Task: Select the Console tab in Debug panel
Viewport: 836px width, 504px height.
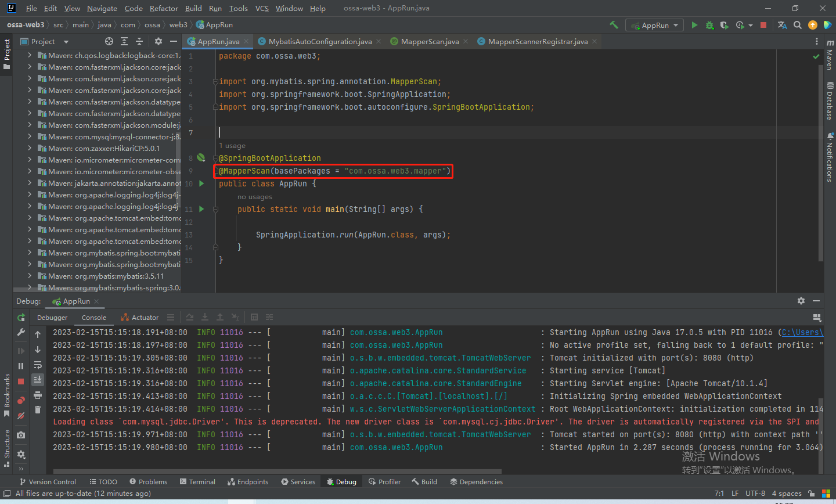Action: 94,318
